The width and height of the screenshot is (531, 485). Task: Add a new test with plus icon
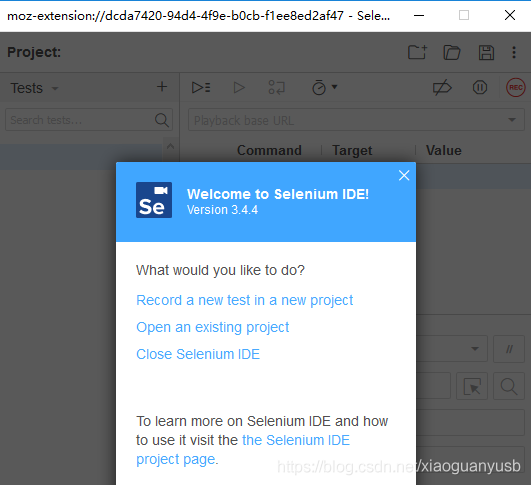click(x=162, y=87)
